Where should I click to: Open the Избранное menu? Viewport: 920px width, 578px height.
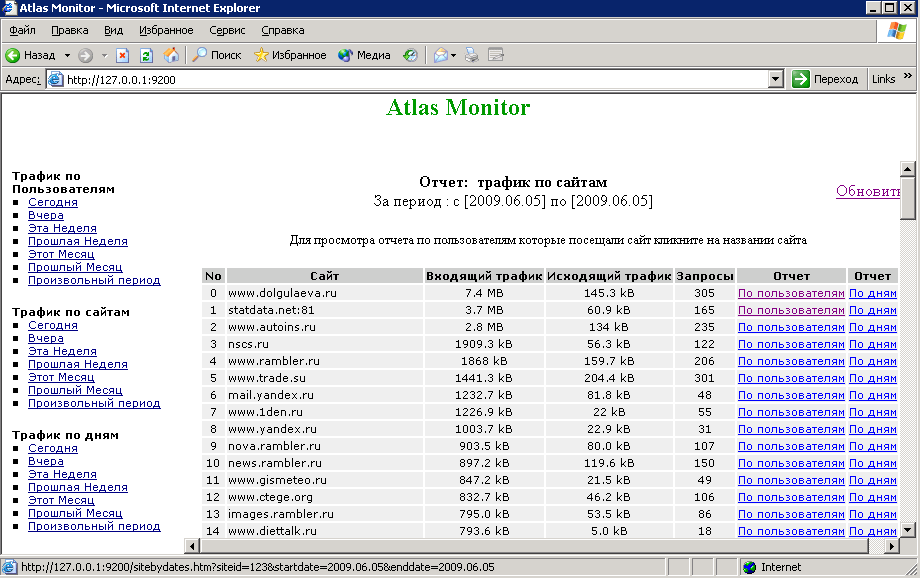[x=166, y=30]
